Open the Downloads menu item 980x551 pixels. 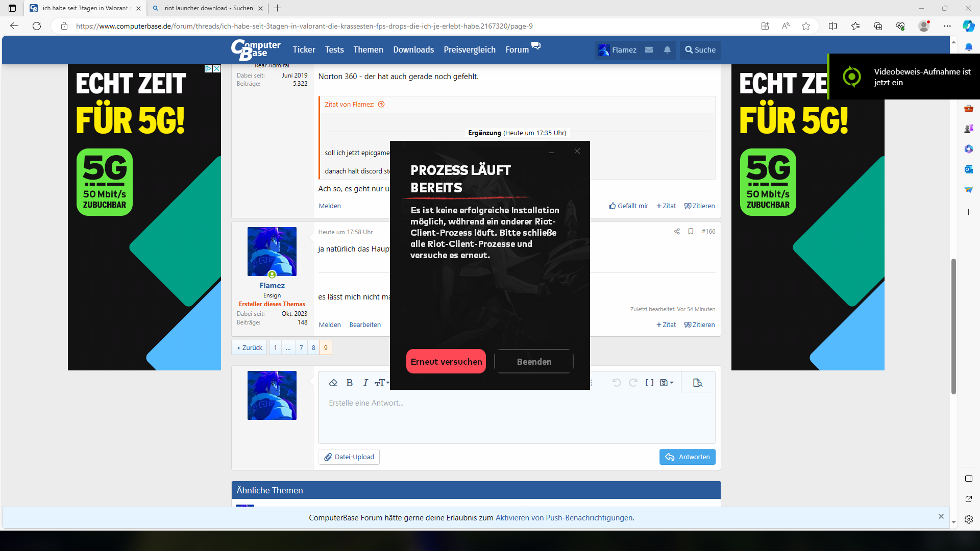413,50
